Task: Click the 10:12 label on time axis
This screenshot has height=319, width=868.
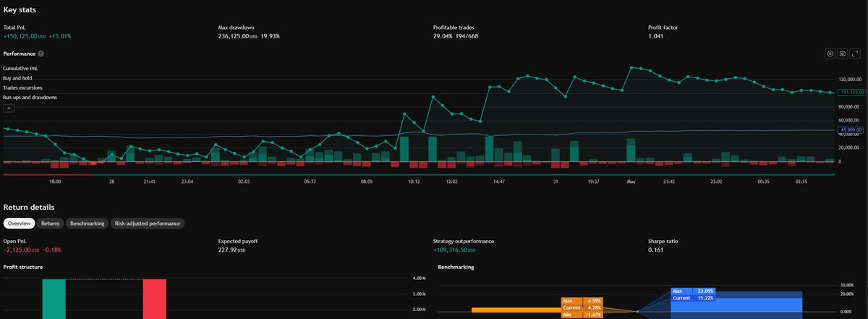Action: 414,182
